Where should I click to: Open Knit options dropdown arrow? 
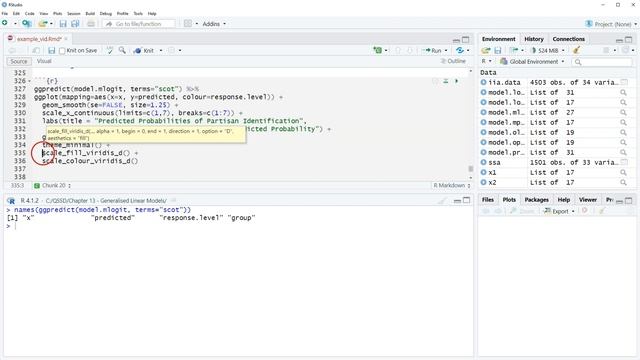click(161, 51)
